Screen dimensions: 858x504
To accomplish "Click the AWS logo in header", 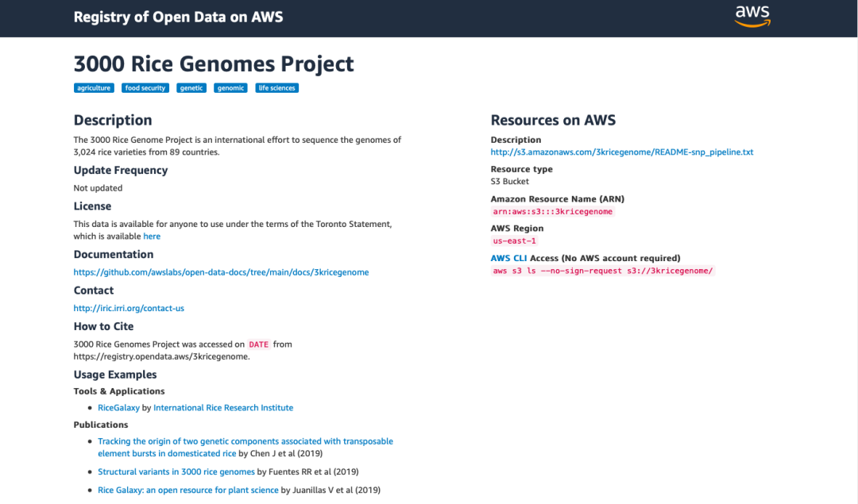I will (752, 17).
